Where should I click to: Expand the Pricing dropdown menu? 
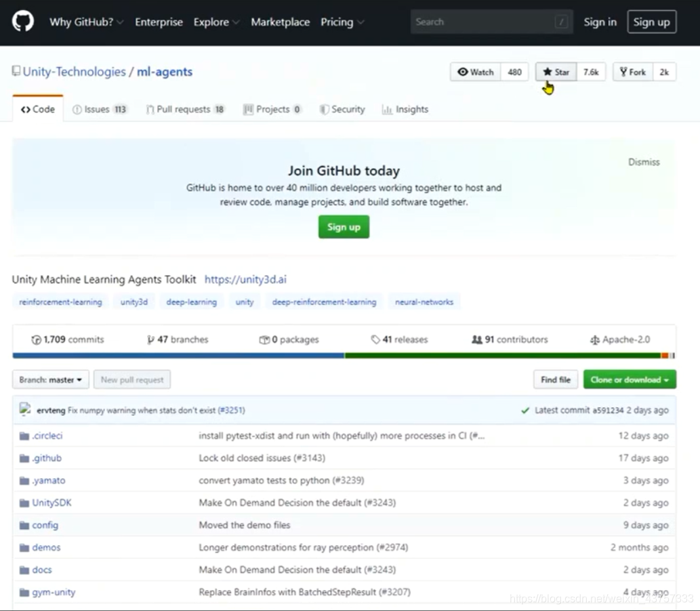pyautogui.click(x=342, y=22)
